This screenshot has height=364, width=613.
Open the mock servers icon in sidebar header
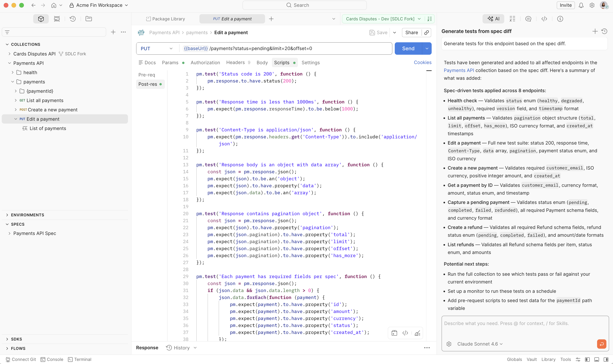pos(57,19)
